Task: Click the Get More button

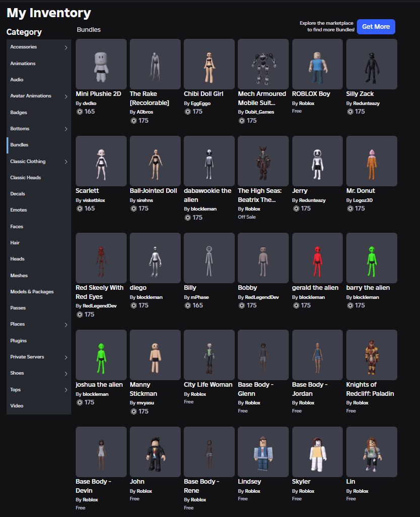Action: [376, 27]
